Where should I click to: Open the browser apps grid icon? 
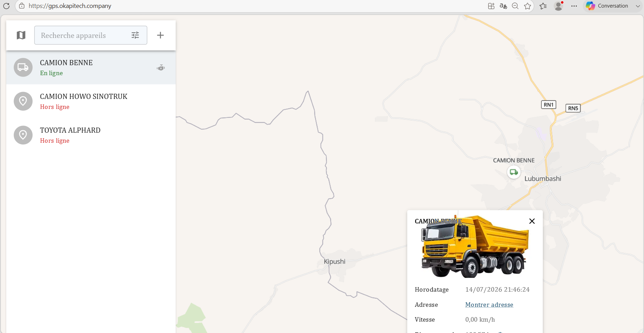[x=491, y=6]
